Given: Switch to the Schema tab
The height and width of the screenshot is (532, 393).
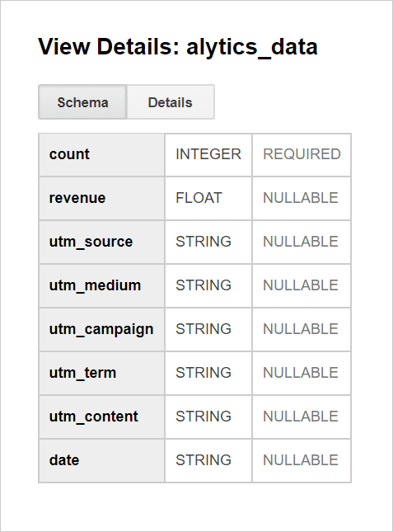Looking at the screenshot, I should click(82, 102).
